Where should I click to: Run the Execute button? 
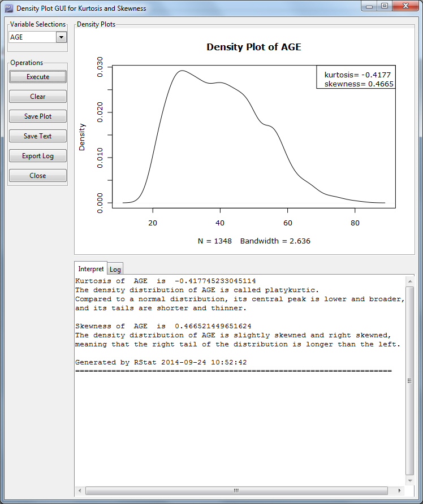pyautogui.click(x=38, y=77)
